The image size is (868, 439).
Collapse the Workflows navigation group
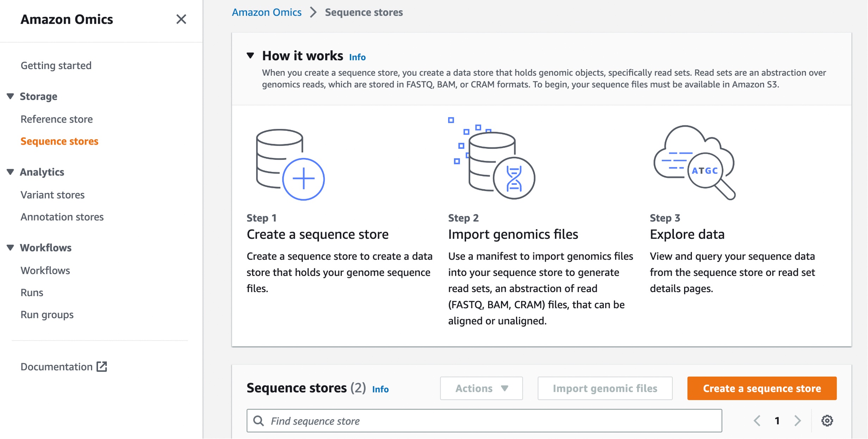11,248
